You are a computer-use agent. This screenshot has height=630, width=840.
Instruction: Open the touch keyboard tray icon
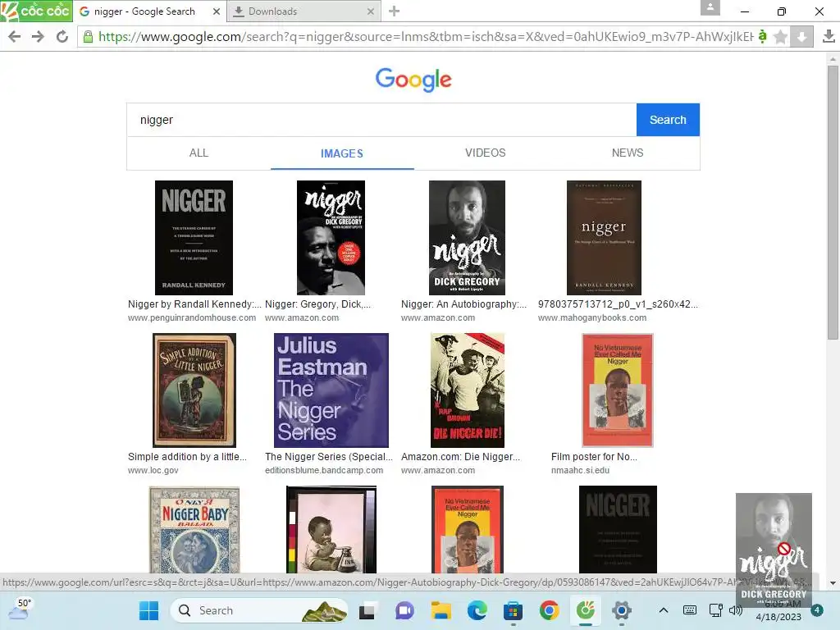tap(690, 610)
